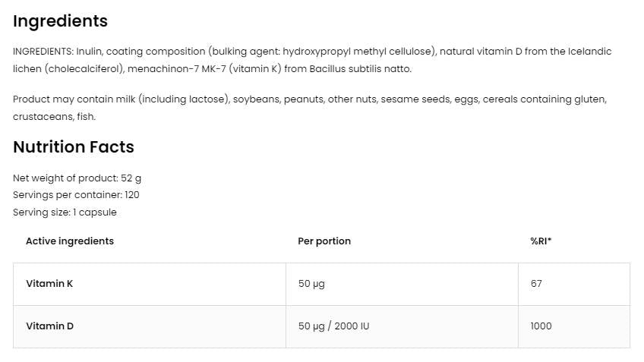Select the Vitamin D row label
The height and width of the screenshot is (362, 644).
point(50,326)
